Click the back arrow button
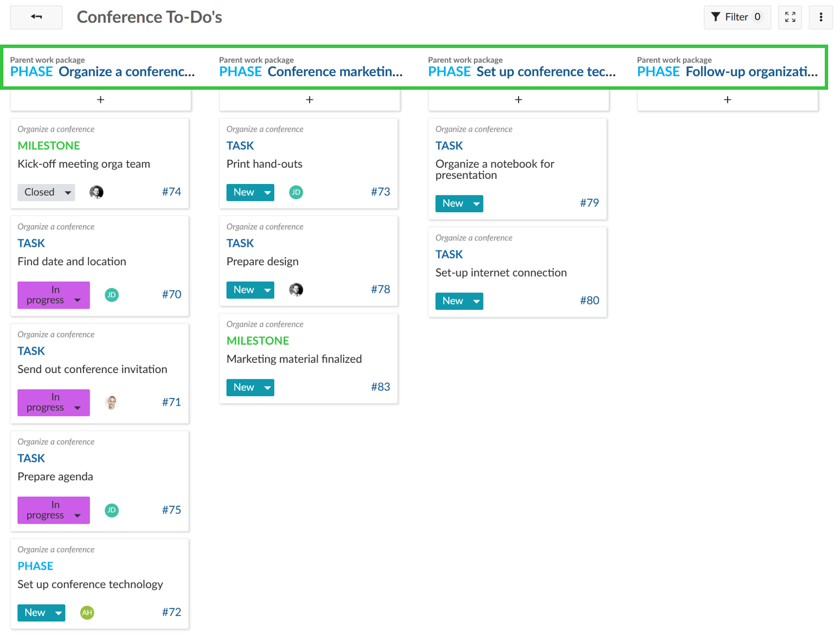This screenshot has height=635, width=840. pos(36,17)
